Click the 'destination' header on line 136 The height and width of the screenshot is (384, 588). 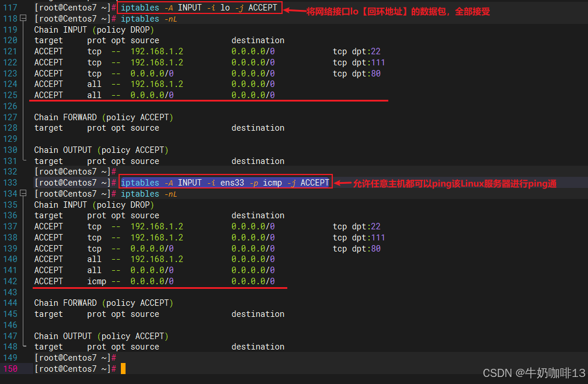pyautogui.click(x=258, y=215)
